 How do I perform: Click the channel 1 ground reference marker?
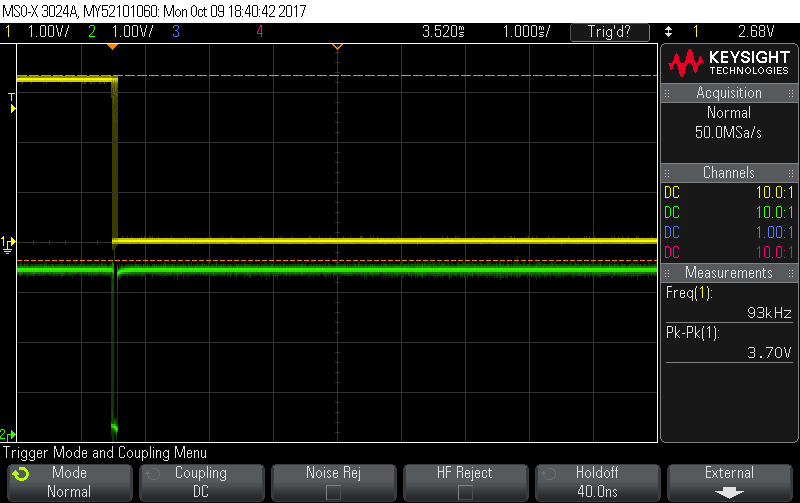[8, 244]
